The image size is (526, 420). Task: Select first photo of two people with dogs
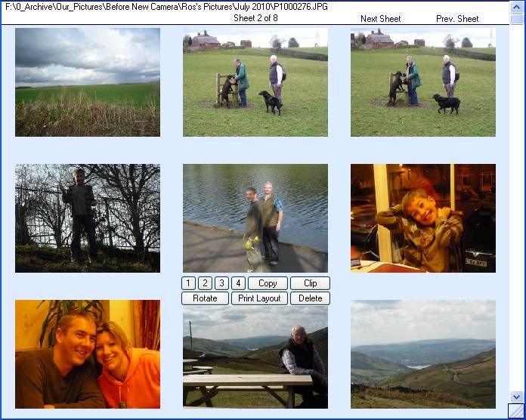[x=255, y=82]
